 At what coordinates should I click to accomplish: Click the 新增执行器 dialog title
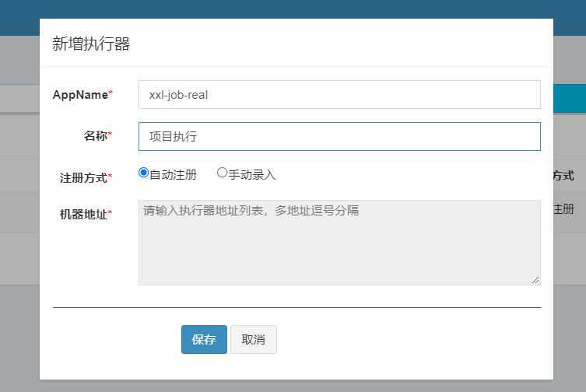pos(91,44)
